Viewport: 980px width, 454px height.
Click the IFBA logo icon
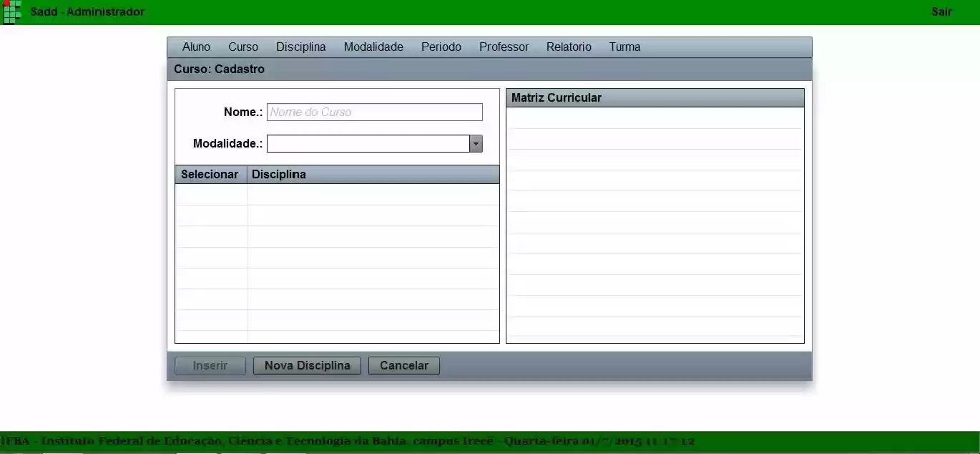pyautogui.click(x=11, y=11)
